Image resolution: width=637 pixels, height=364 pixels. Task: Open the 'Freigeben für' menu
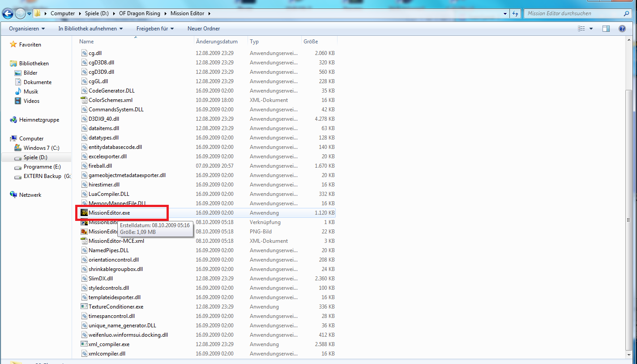pos(155,29)
